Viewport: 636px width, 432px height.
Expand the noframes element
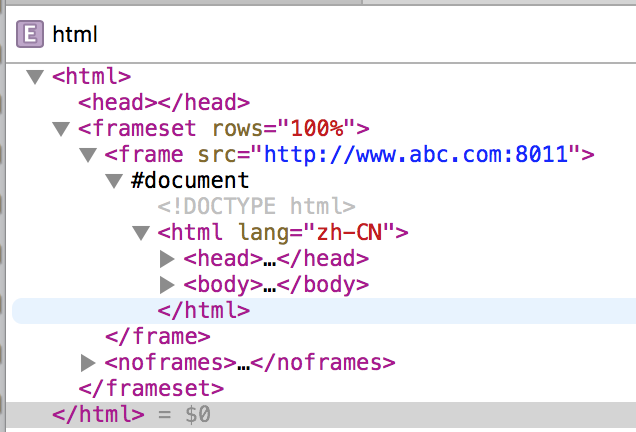tap(88, 363)
